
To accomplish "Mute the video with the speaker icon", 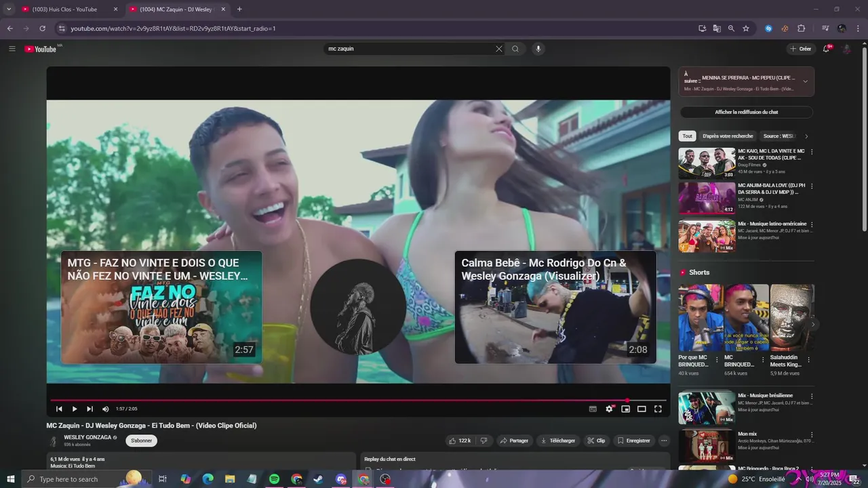I will click(105, 409).
